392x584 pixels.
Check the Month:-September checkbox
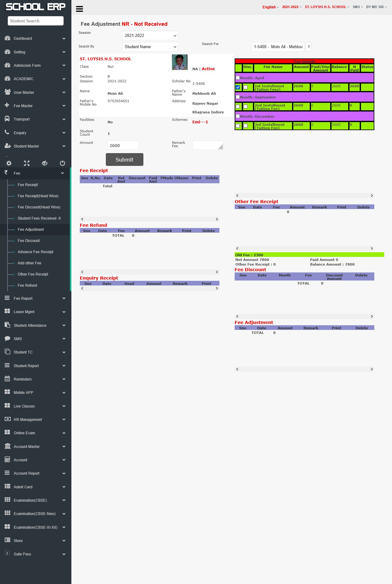[x=238, y=97]
